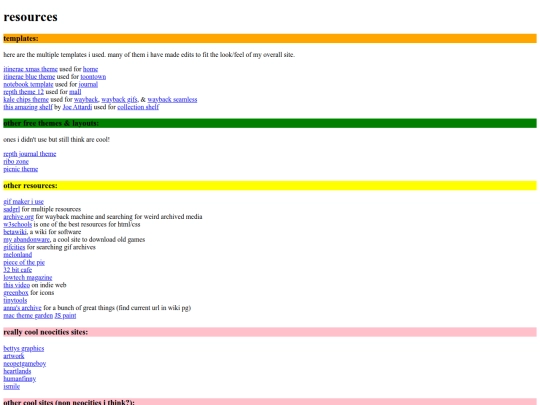The image size is (540, 405).
Task: Visit the my abandonware link
Action: pos(27,239)
